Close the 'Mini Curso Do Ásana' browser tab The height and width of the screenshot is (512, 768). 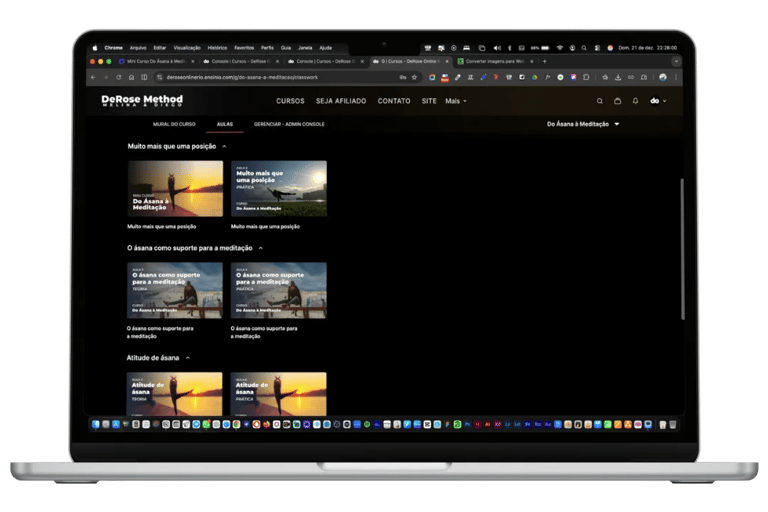pyautogui.click(x=192, y=62)
